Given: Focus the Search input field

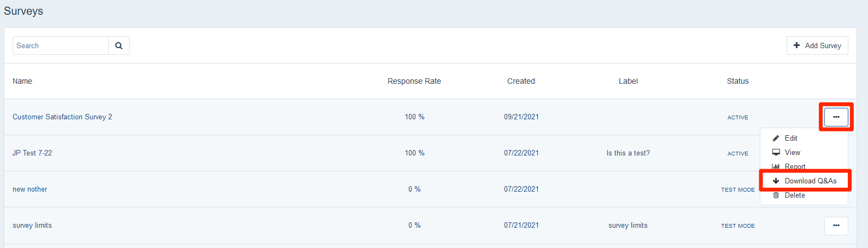Looking at the screenshot, I should [61, 46].
